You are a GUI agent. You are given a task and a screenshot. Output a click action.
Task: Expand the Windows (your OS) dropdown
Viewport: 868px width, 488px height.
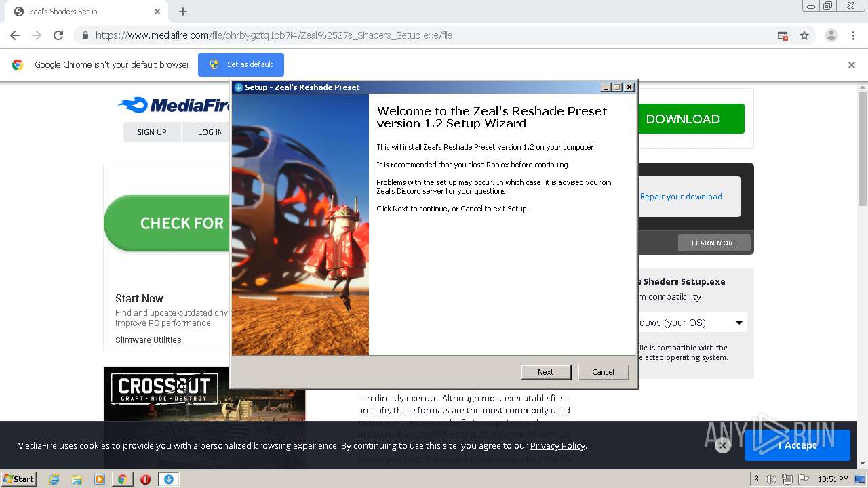click(x=692, y=323)
